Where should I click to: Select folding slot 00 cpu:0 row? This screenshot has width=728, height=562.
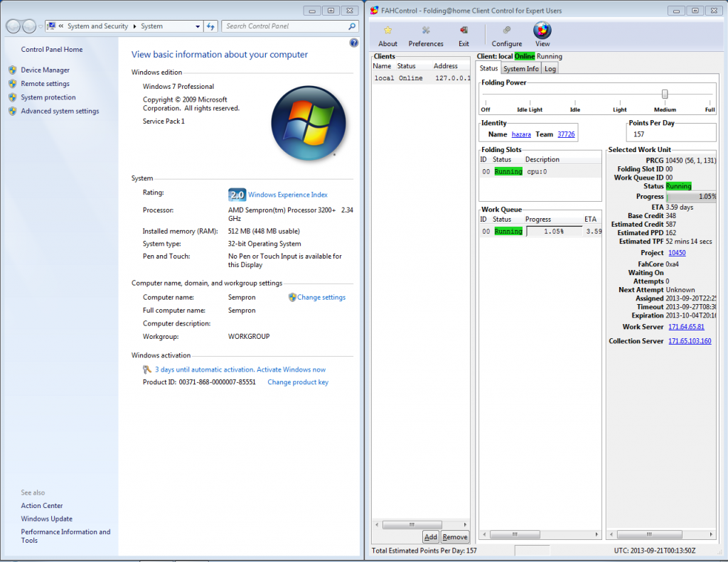pos(540,172)
